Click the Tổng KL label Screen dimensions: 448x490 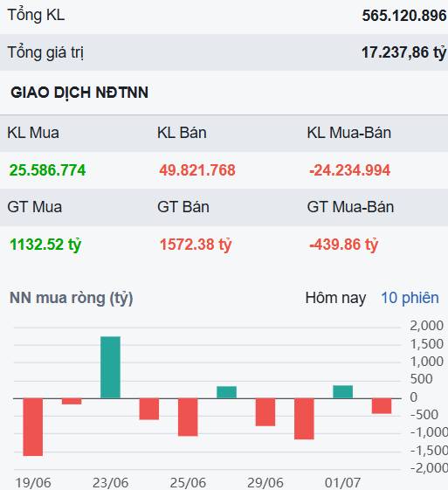point(36,15)
